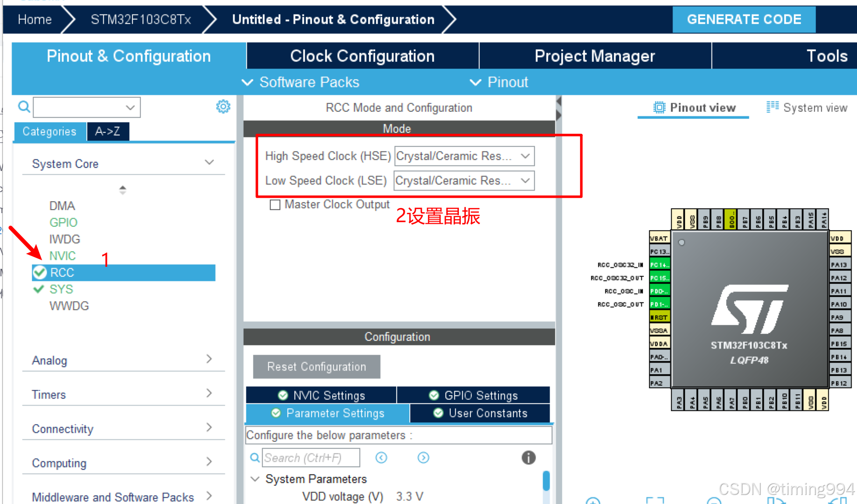857x504 pixels.
Task: Open the gear settings icon above categories
Action: [223, 106]
